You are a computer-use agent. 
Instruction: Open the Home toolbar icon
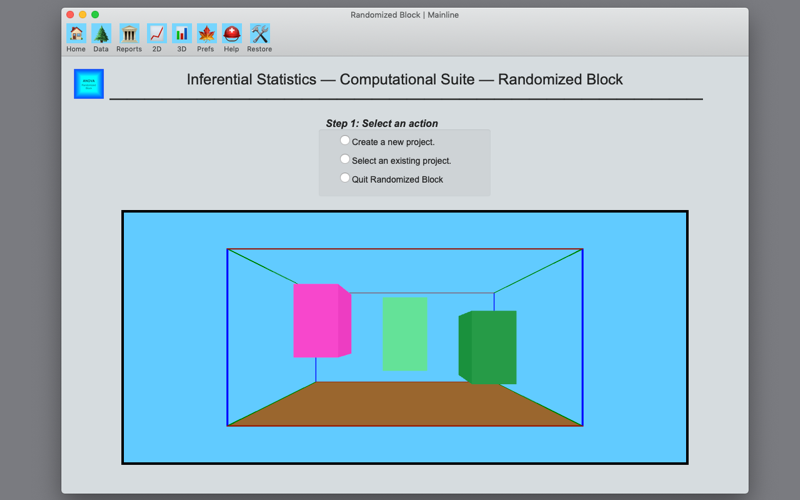tap(76, 34)
